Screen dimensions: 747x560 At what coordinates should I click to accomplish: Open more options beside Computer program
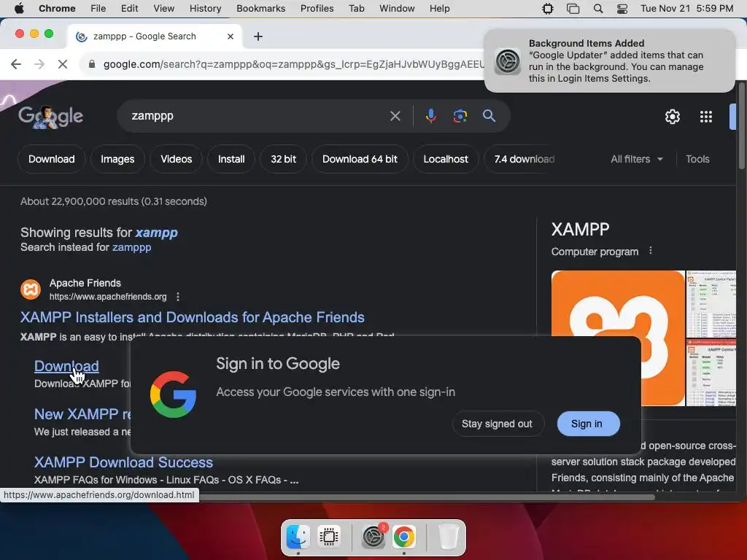[x=650, y=251]
